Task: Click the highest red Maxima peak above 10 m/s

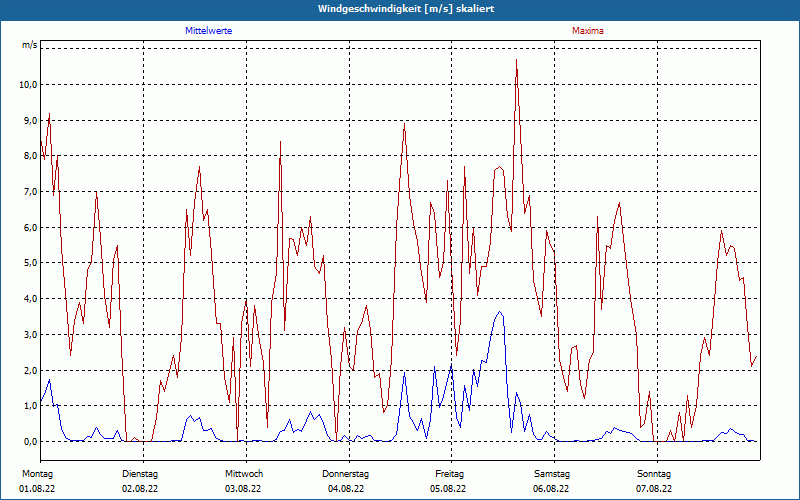Action: click(516, 61)
